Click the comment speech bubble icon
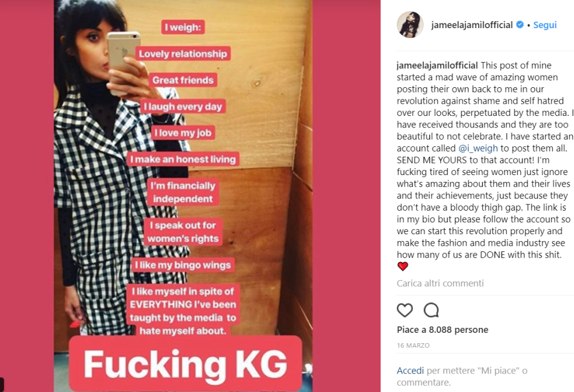Viewport: 574px width, 392px height. (431, 310)
